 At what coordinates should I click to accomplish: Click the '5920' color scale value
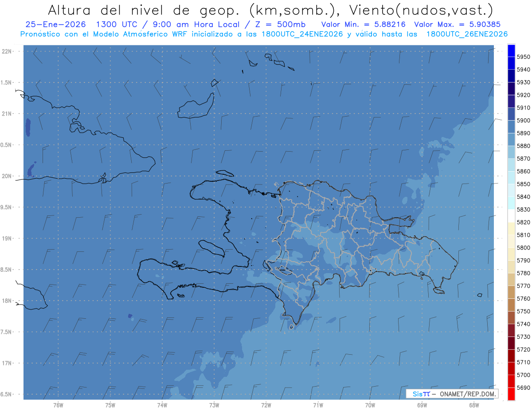524,95
